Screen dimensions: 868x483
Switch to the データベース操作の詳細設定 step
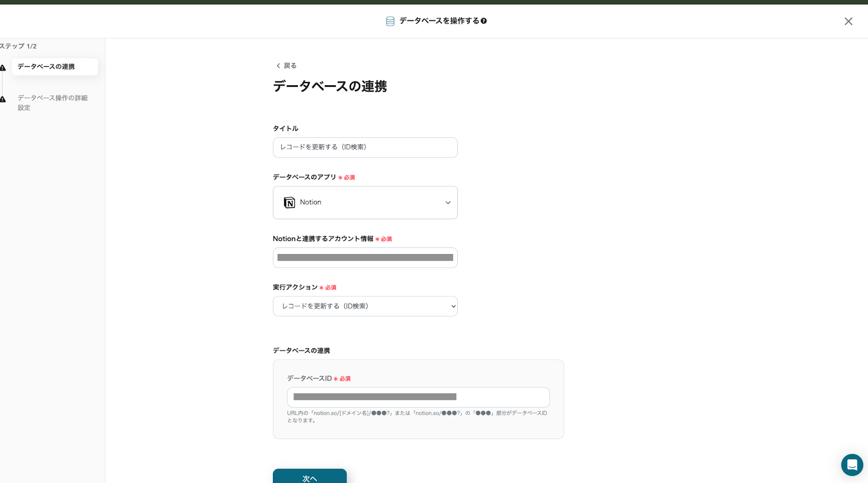[x=53, y=103]
